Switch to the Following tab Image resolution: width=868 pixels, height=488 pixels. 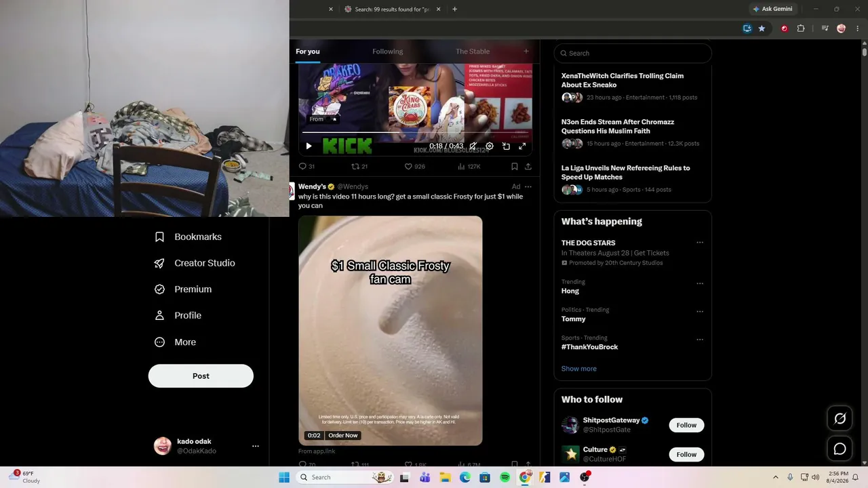(x=388, y=52)
